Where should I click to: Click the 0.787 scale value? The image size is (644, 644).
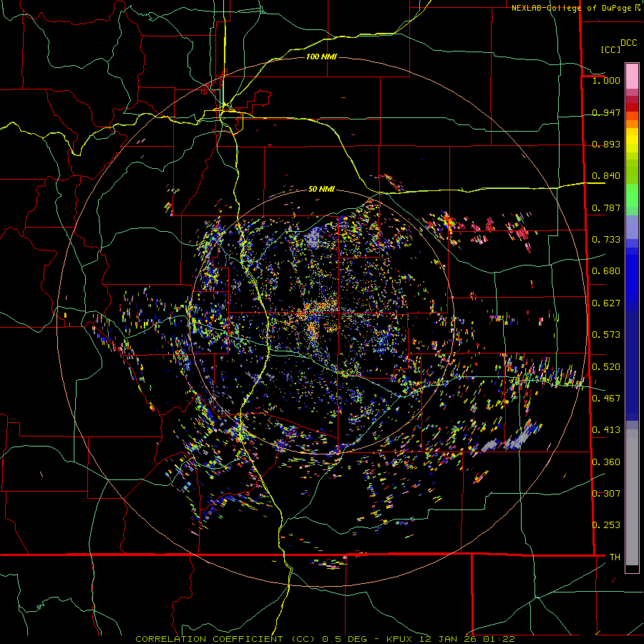[x=606, y=208]
